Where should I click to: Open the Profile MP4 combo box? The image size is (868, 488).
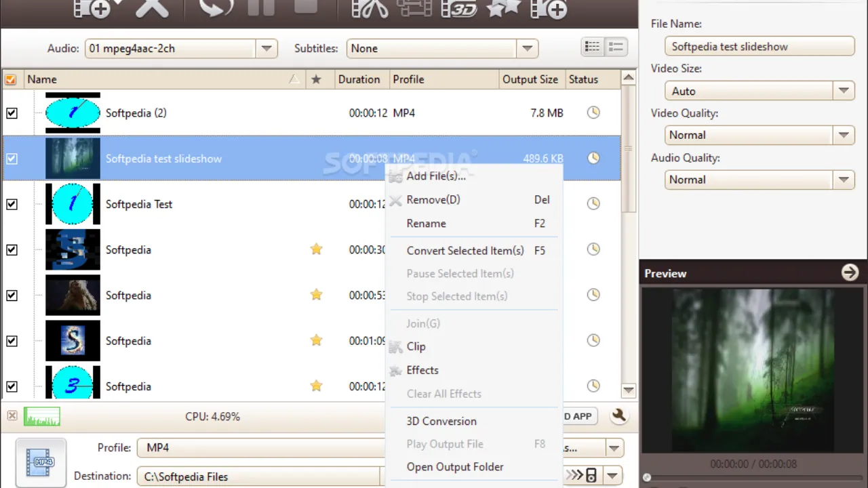point(261,447)
